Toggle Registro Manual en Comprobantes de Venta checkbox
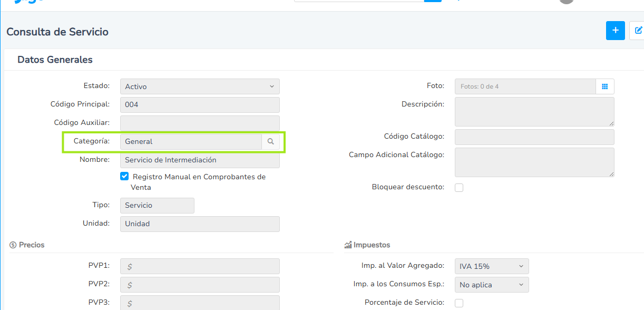The image size is (644, 310). tap(124, 177)
